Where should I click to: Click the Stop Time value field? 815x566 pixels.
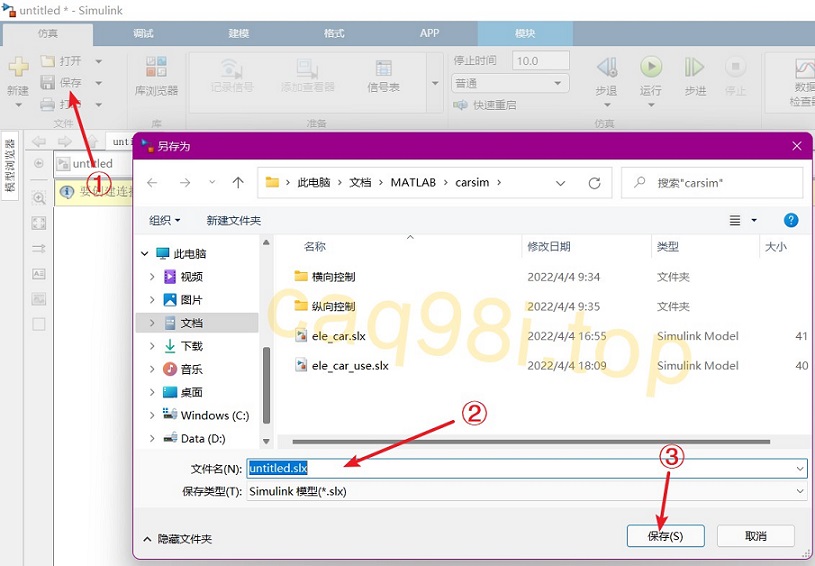[x=541, y=61]
